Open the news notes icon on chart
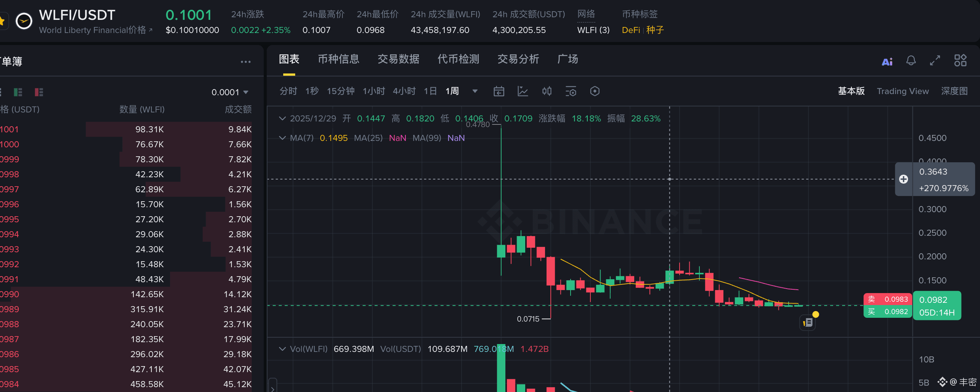 808,323
